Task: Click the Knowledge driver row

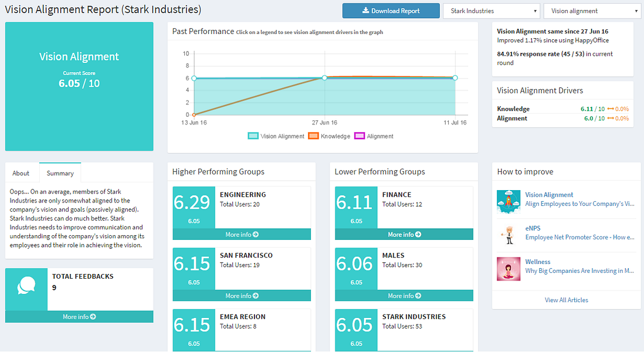Action: (x=562, y=109)
